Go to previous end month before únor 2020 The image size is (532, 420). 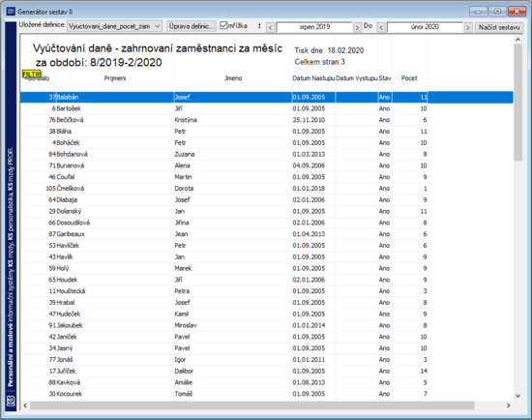[x=381, y=27]
